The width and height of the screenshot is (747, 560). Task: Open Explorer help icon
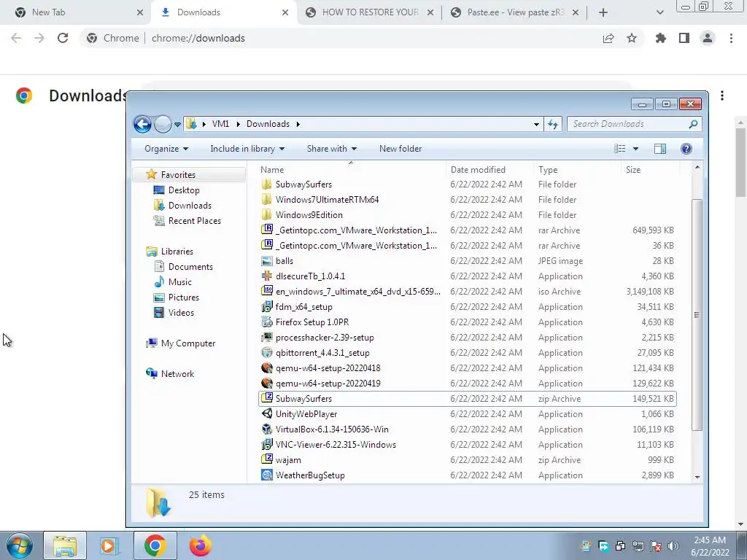tap(686, 149)
